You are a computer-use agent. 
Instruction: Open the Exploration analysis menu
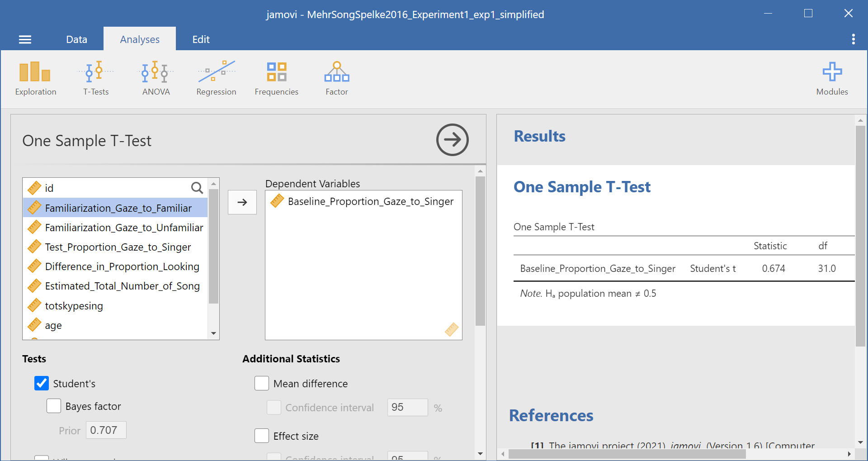coord(35,78)
